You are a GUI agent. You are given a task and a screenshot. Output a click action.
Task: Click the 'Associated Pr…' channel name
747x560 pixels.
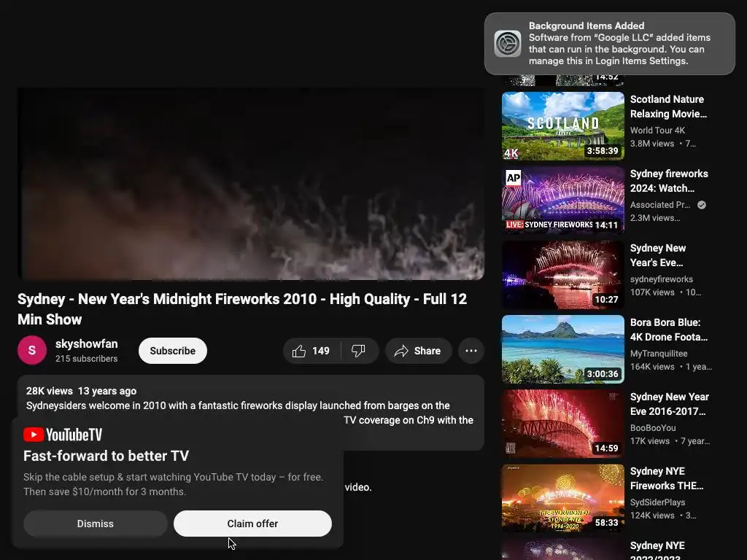[x=659, y=205]
